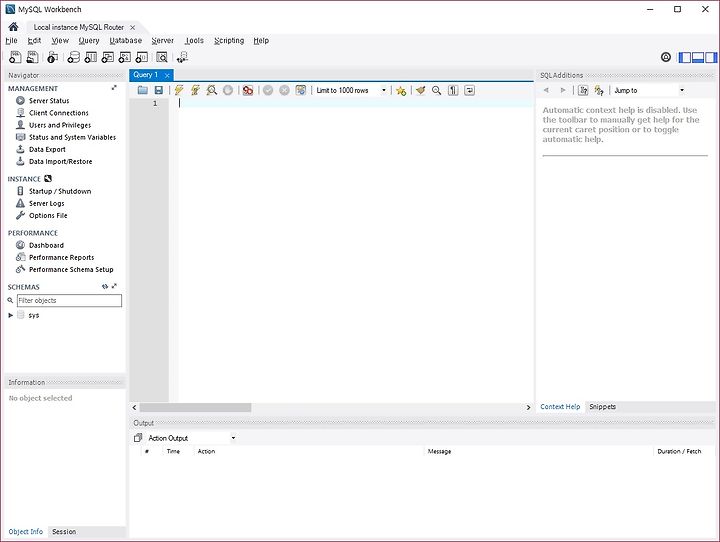Open the Database menu
The image size is (720, 542).
click(126, 40)
